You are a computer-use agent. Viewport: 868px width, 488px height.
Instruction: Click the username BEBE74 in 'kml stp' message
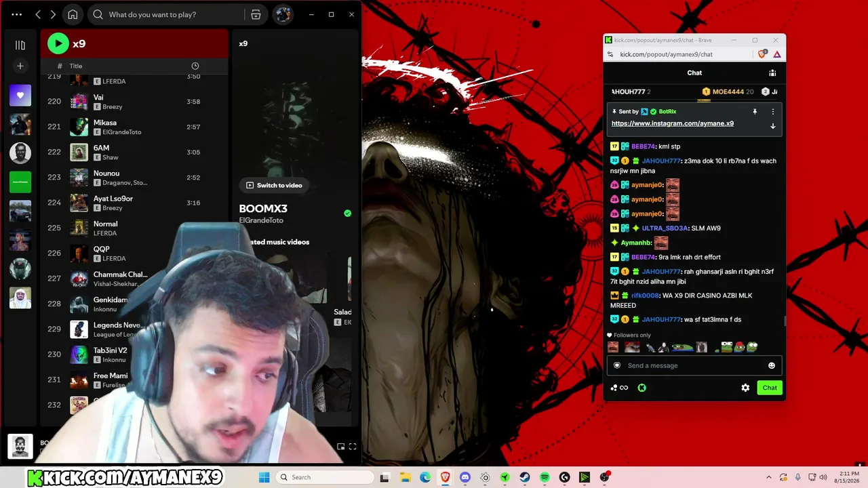(x=644, y=146)
